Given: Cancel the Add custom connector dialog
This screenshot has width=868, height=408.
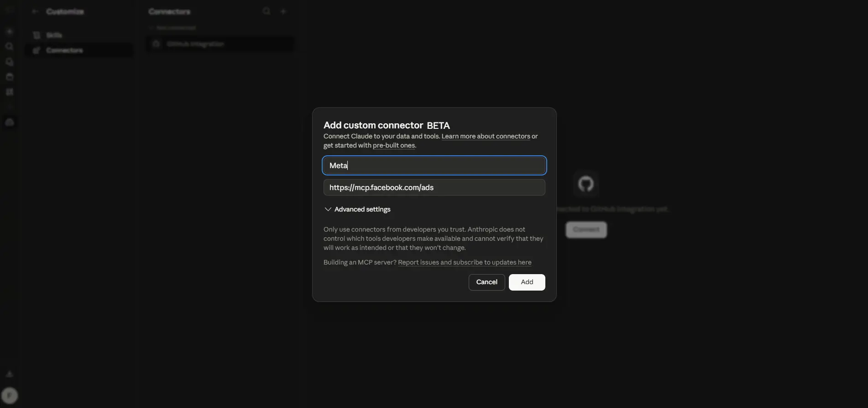Looking at the screenshot, I should click(x=486, y=282).
